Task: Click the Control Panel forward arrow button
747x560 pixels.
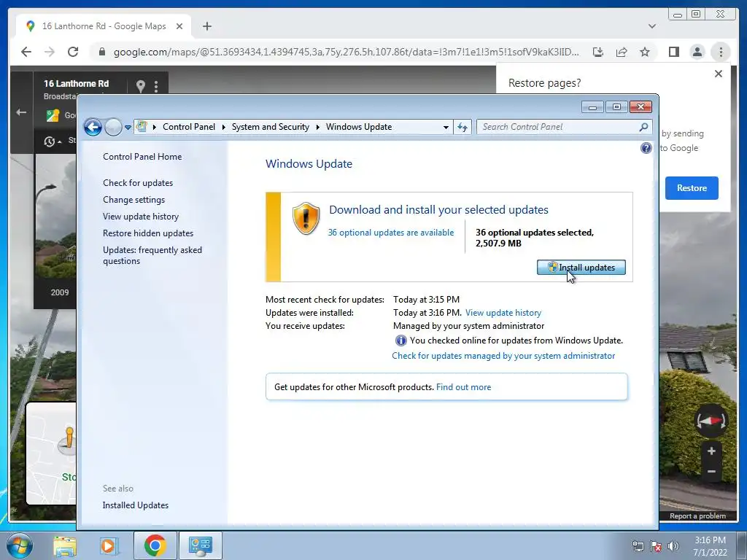Action: click(113, 127)
